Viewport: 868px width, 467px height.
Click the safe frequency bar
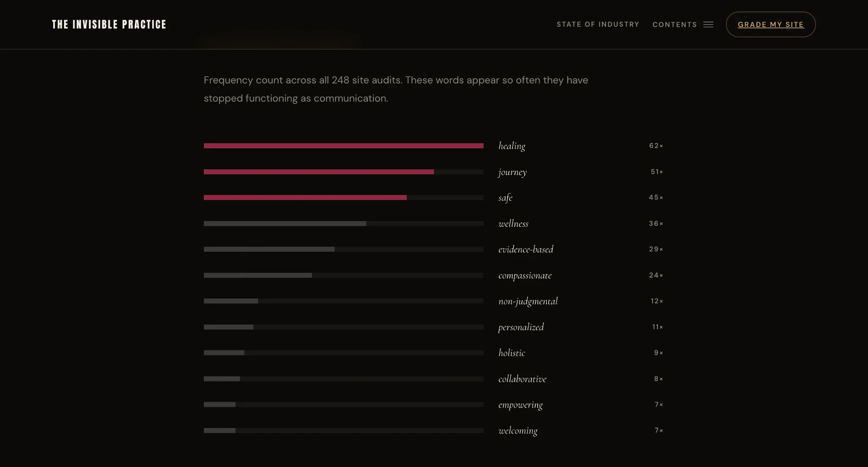(x=343, y=197)
